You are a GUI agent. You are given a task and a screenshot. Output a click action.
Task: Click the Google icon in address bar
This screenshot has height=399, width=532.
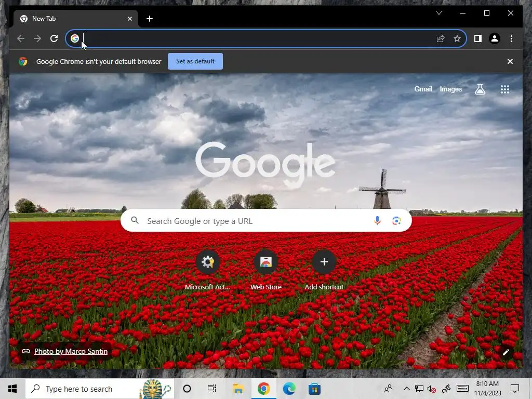[x=75, y=38]
